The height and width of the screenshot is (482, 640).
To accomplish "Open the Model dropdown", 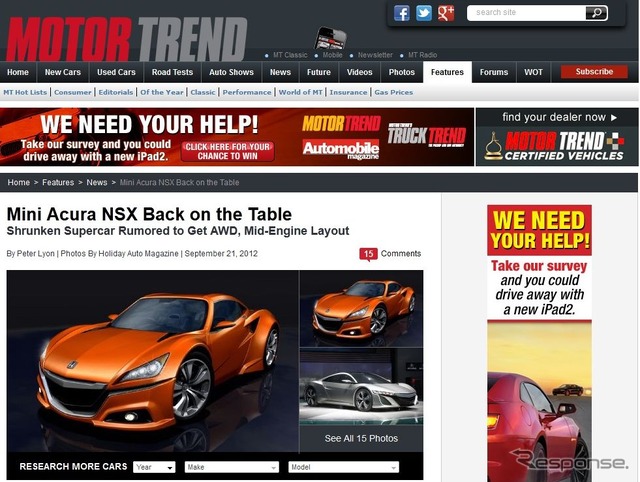I will (343, 467).
